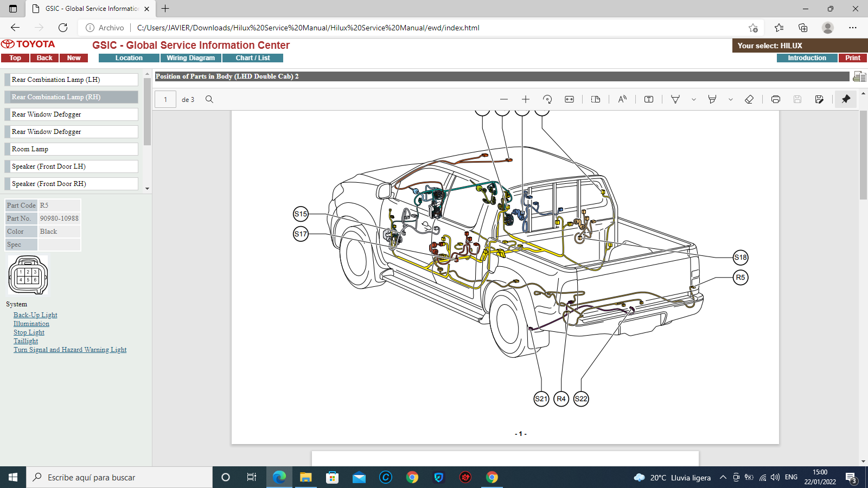Click the R4 callout on diagram
868x488 pixels.
[x=561, y=399]
